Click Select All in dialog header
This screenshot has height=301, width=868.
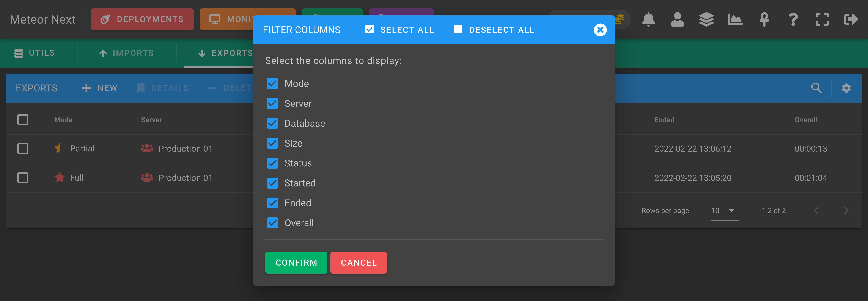tap(399, 30)
